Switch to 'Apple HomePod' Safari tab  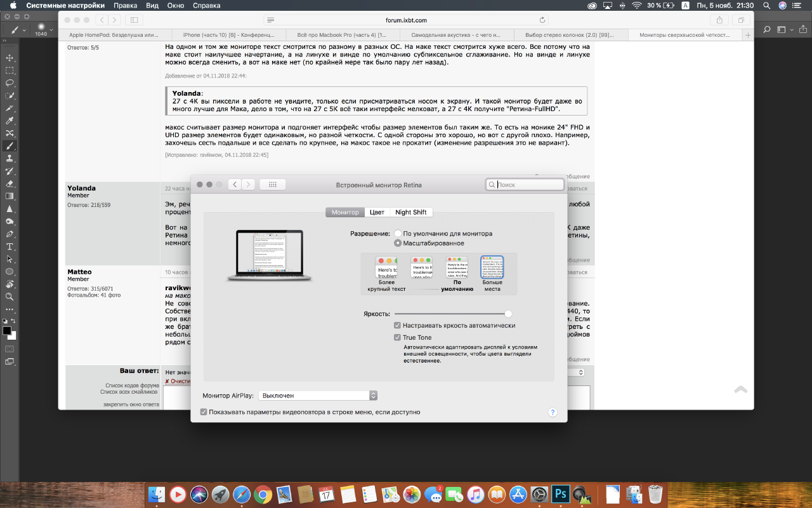coord(115,35)
